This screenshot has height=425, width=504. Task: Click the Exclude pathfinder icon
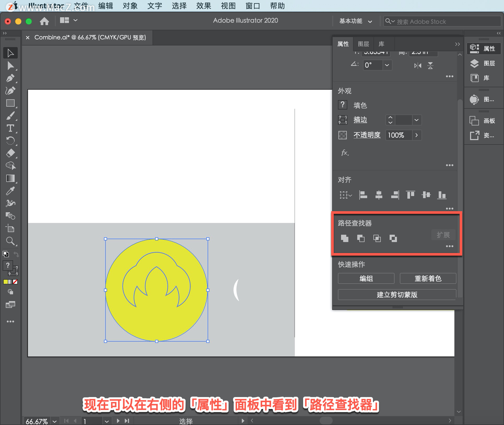(393, 238)
